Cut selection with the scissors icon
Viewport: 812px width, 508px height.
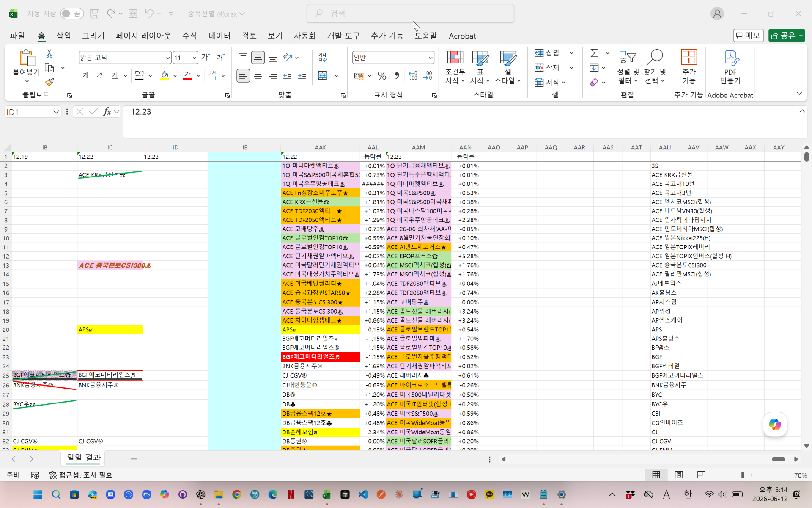click(49, 53)
